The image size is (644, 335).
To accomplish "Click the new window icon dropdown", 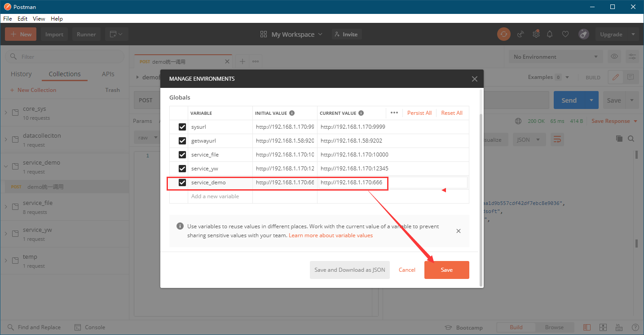I will pos(117,34).
